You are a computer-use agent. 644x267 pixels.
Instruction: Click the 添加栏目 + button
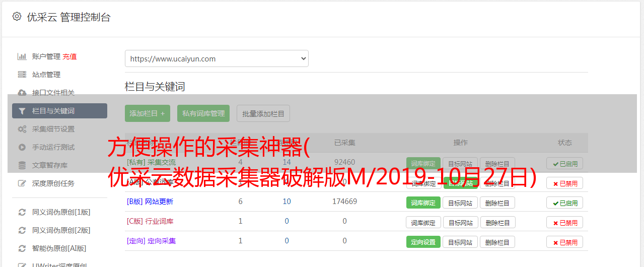(x=148, y=113)
